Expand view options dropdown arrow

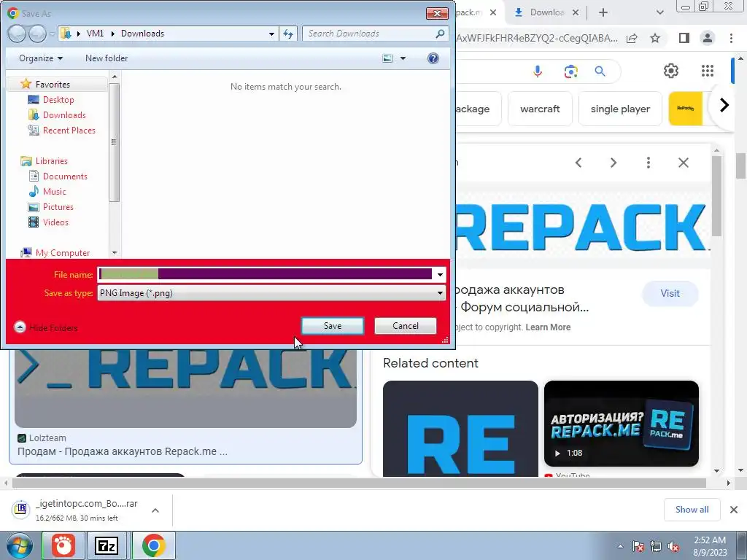[x=403, y=58]
